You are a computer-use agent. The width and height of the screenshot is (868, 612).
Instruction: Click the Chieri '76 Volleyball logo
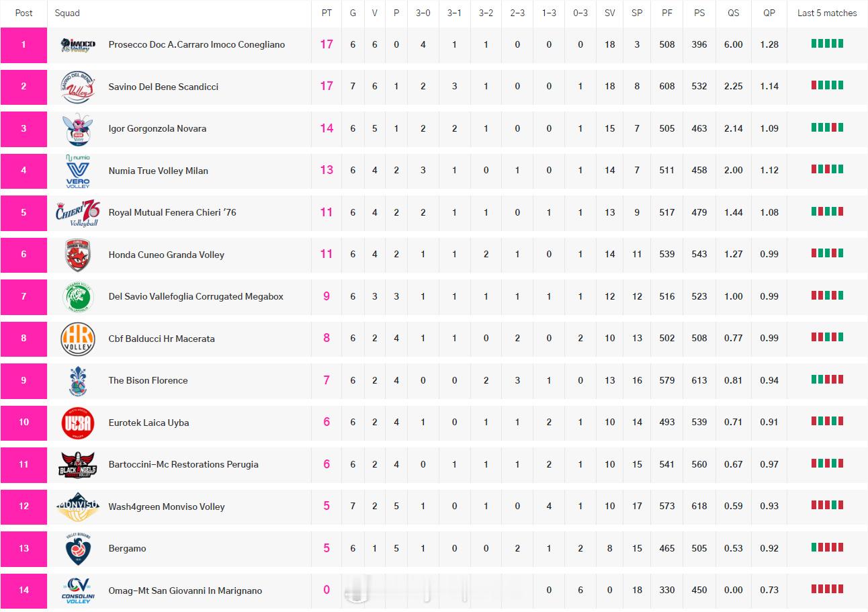[x=78, y=213]
